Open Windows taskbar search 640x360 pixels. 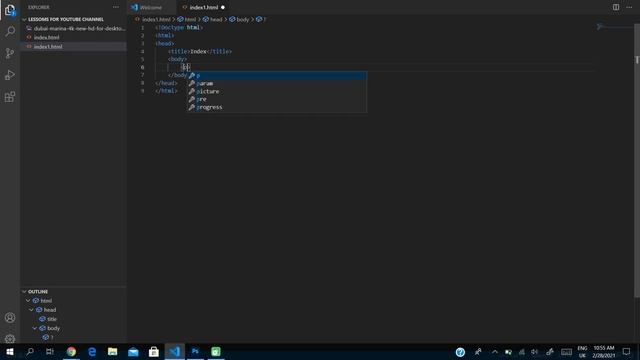click(x=30, y=351)
